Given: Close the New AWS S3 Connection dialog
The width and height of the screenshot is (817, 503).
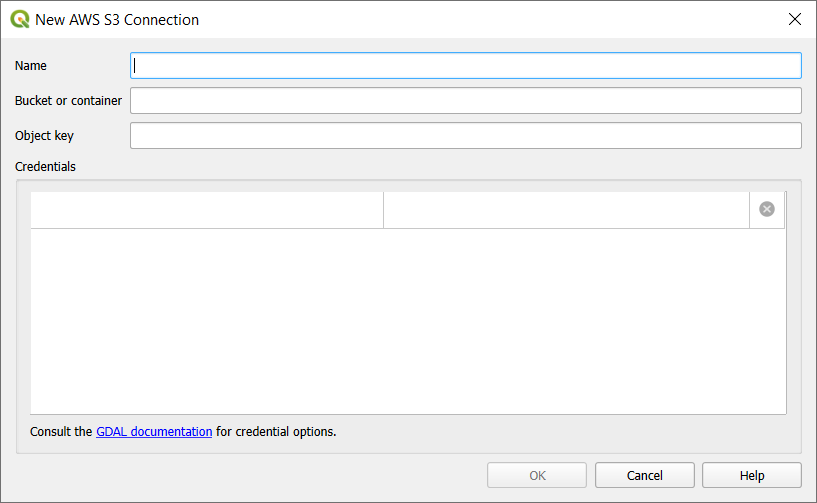Looking at the screenshot, I should pos(795,19).
